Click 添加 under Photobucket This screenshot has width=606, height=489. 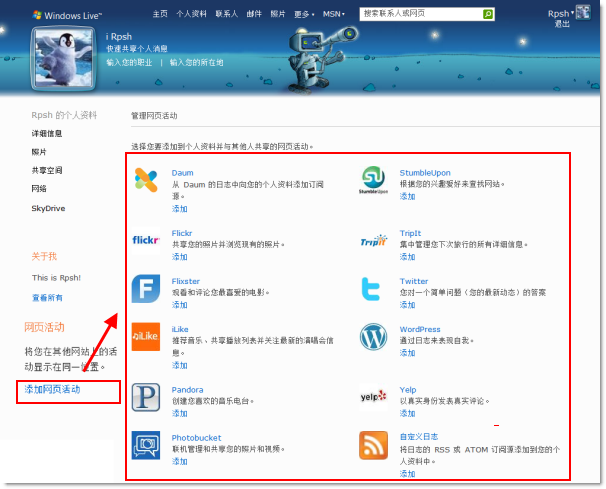click(179, 461)
